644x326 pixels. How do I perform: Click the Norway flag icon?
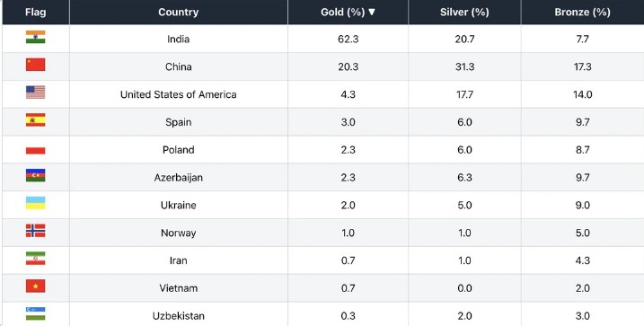pyautogui.click(x=36, y=231)
